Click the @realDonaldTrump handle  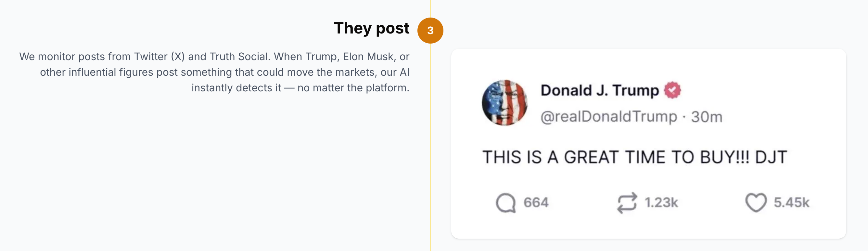click(x=608, y=117)
